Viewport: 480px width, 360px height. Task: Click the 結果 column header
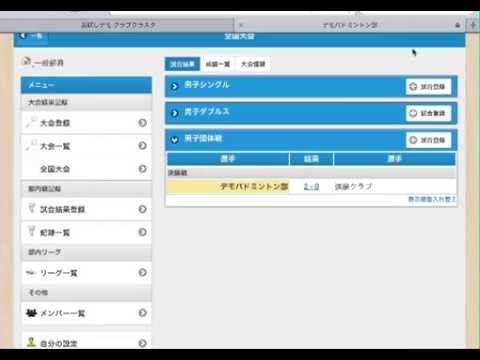(311, 159)
